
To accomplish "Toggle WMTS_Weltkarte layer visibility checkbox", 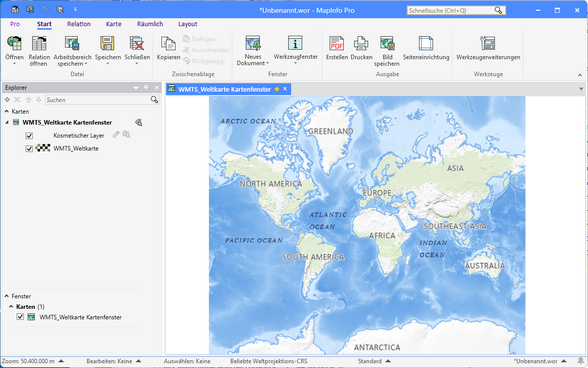I will coord(29,149).
